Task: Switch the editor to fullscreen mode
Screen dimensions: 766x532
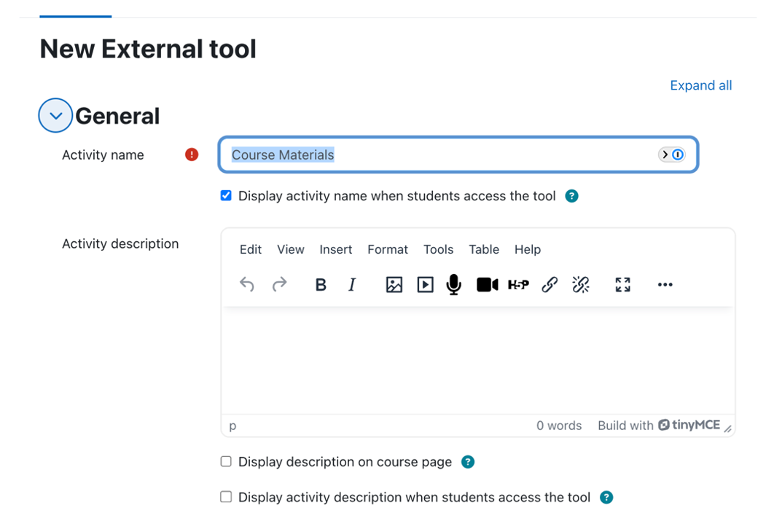Action: click(x=623, y=285)
